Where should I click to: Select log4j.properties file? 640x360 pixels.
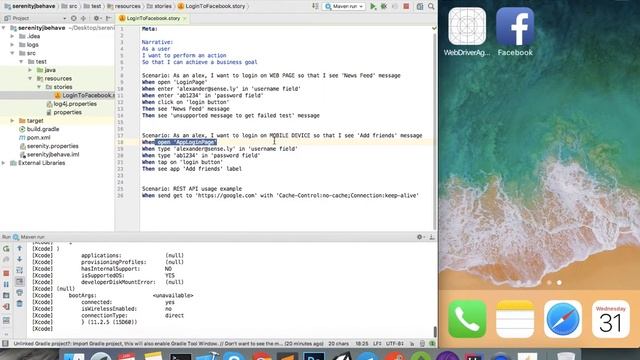coord(71,104)
